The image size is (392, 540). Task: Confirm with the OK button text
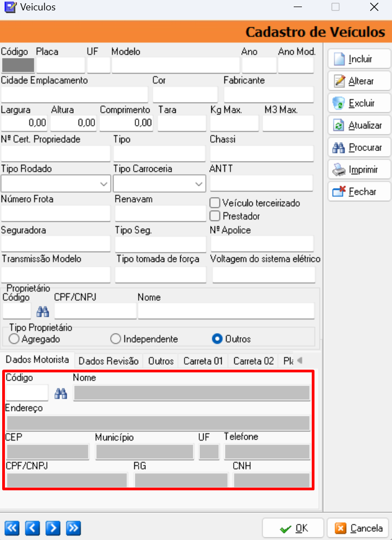(302, 529)
